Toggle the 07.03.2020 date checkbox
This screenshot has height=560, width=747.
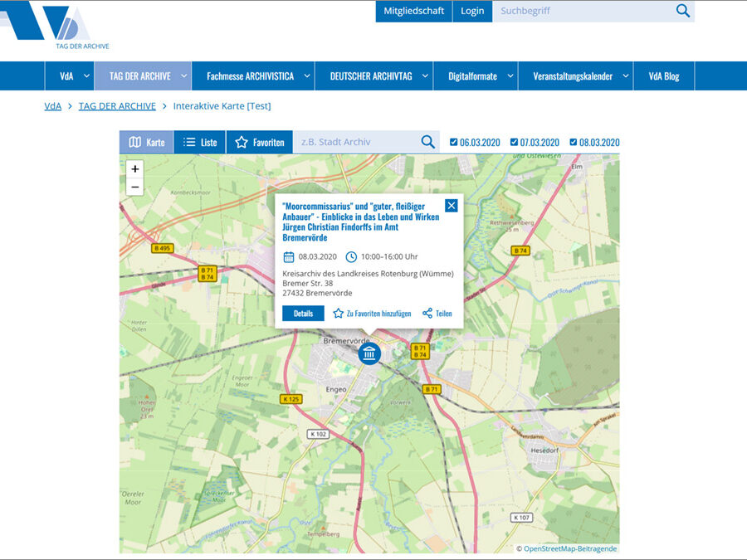click(514, 141)
